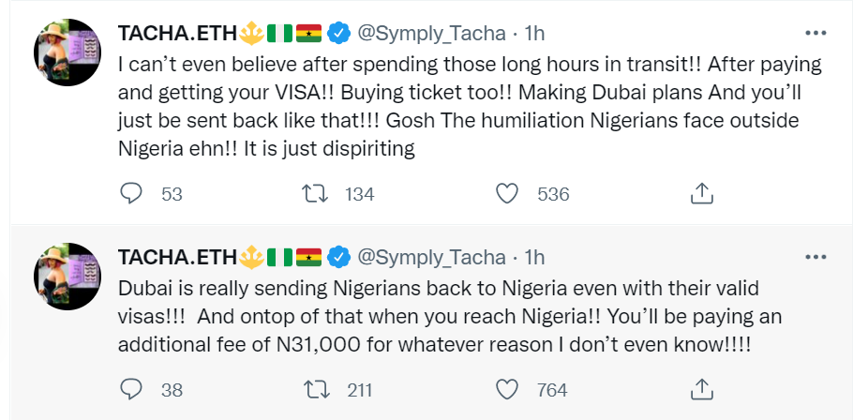This screenshot has width=868, height=420.
Task: Like the tweet with 764 likes
Action: [x=507, y=389]
